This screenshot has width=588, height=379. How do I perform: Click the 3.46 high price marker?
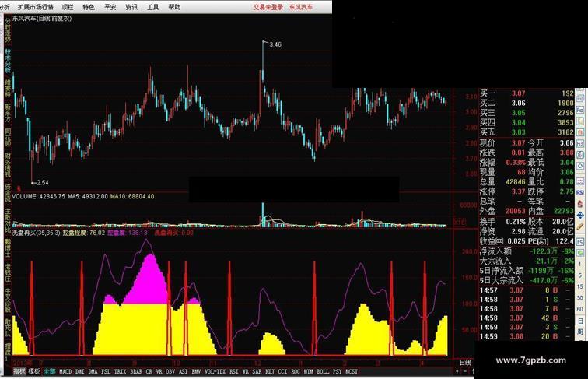pos(275,44)
